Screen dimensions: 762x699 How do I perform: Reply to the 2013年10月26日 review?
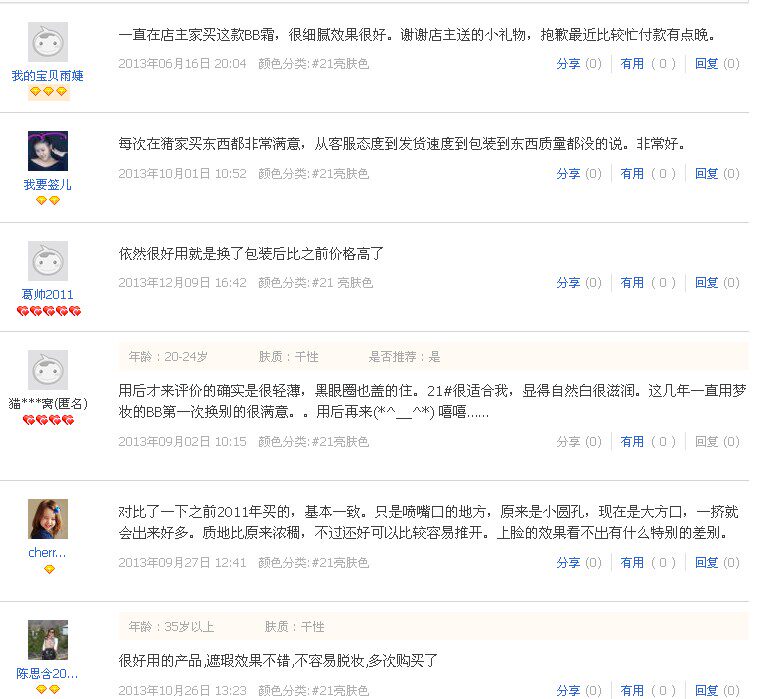click(x=706, y=690)
